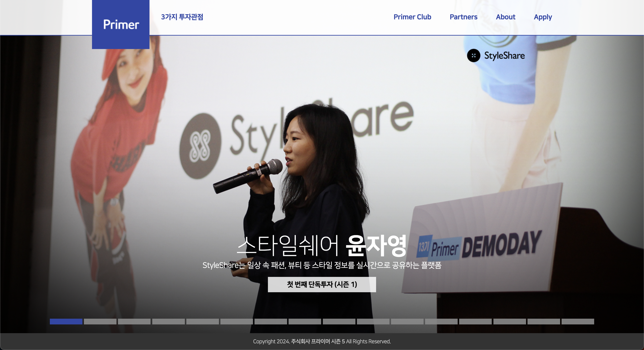Click the headline 스타일쉐어 윤자영

322,246
